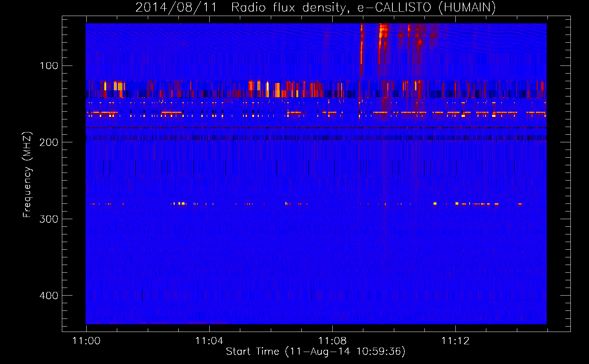Click the "Start Time (11-Aug-14 10:59:36)" label
Screen dimensions: 589x364
click(316, 351)
